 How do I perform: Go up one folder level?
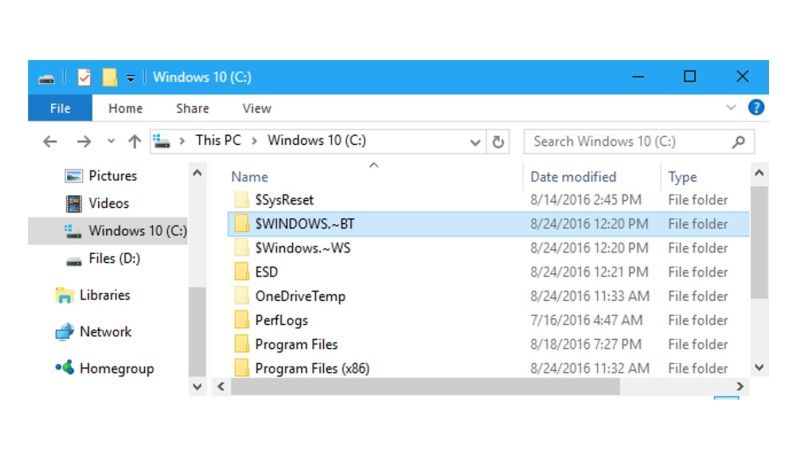pos(134,141)
